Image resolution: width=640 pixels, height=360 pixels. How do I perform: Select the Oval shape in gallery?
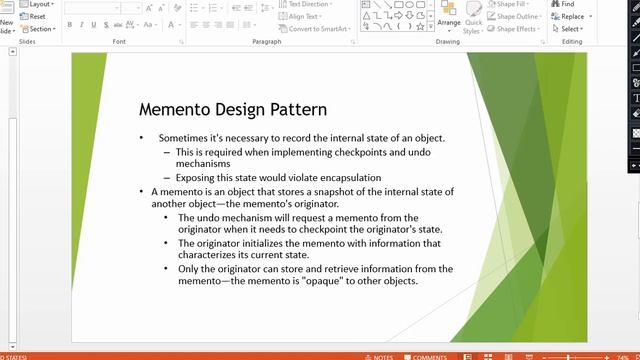(x=409, y=4)
